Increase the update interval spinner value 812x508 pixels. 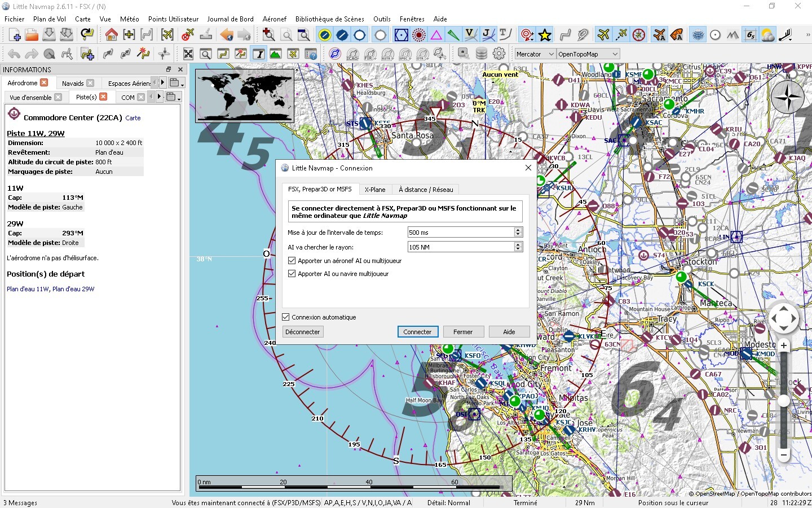518,230
